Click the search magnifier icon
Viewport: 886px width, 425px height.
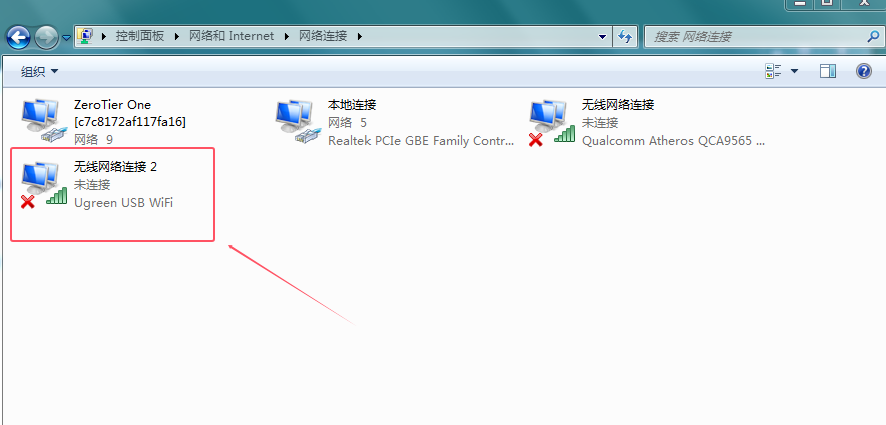[873, 36]
